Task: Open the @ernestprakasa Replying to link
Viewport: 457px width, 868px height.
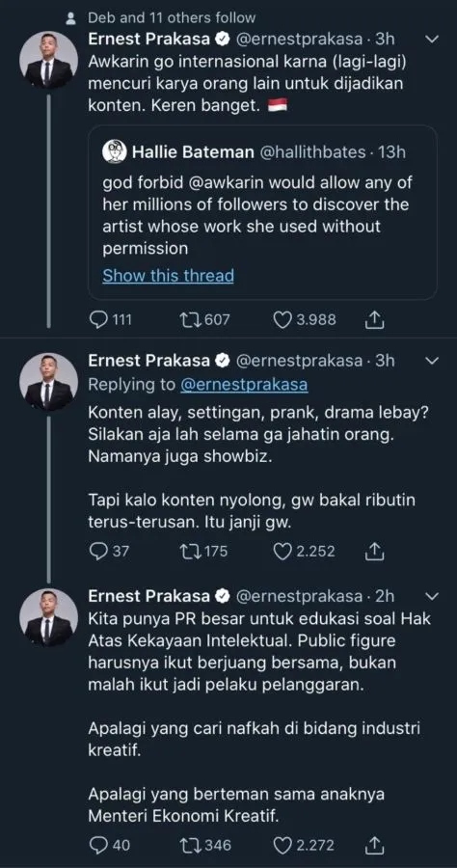Action: [x=244, y=385]
